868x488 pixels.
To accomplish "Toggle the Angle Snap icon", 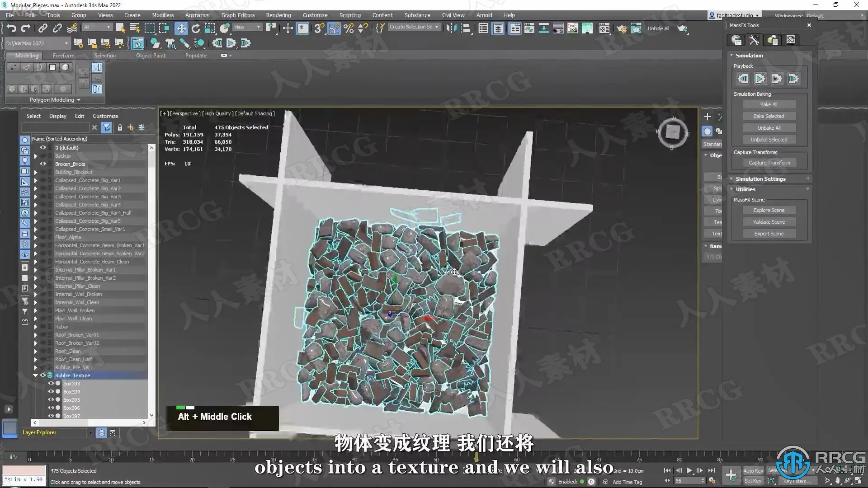I will click(334, 28).
